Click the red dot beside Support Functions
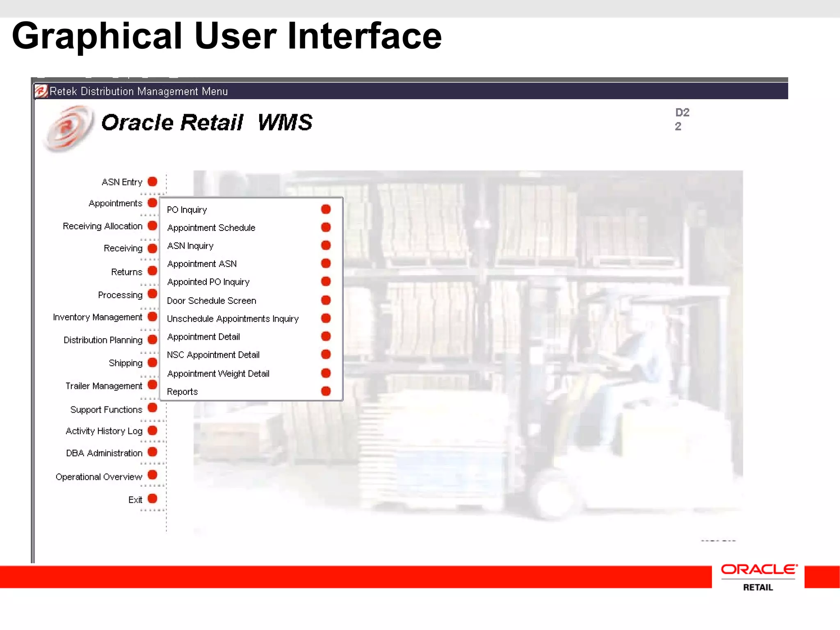The height and width of the screenshot is (630, 840). tap(153, 408)
